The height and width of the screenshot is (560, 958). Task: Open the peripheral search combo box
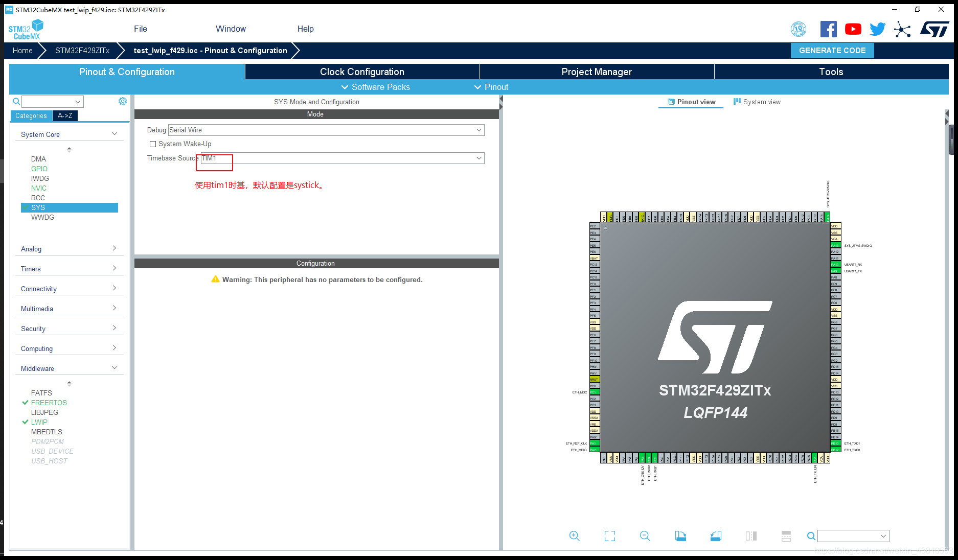(53, 102)
